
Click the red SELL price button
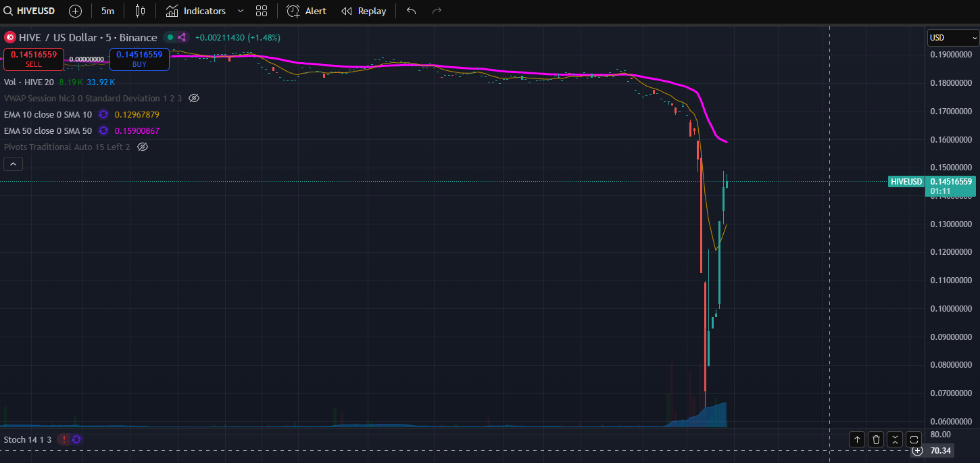coord(34,59)
